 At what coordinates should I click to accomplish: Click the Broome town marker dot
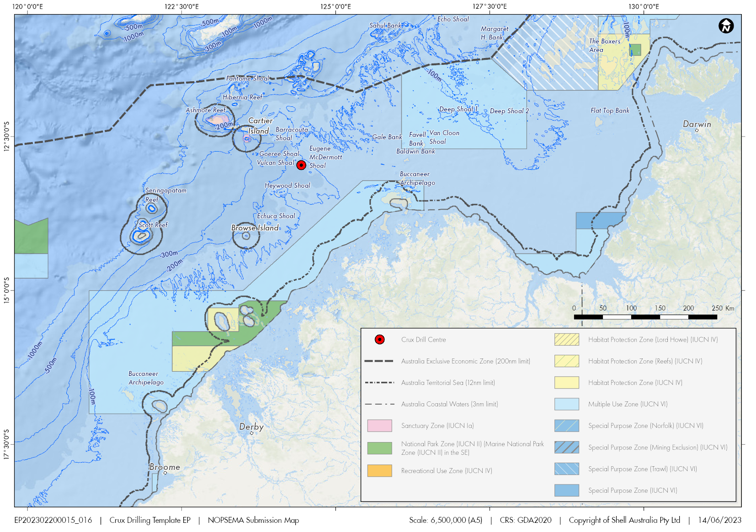click(x=165, y=473)
